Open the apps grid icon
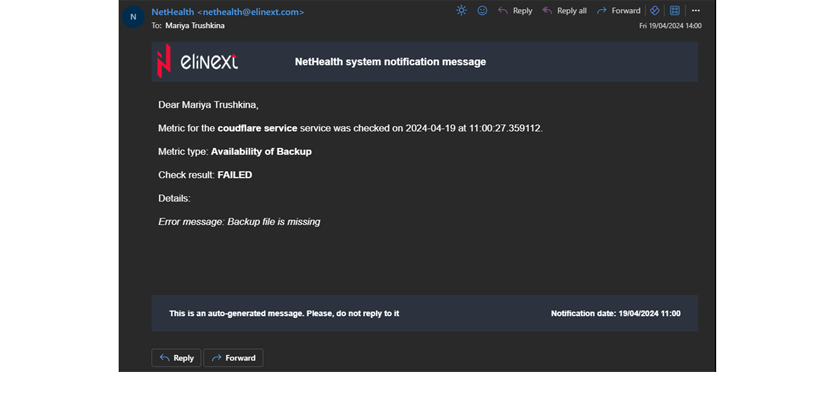The image size is (834, 394). 674,11
